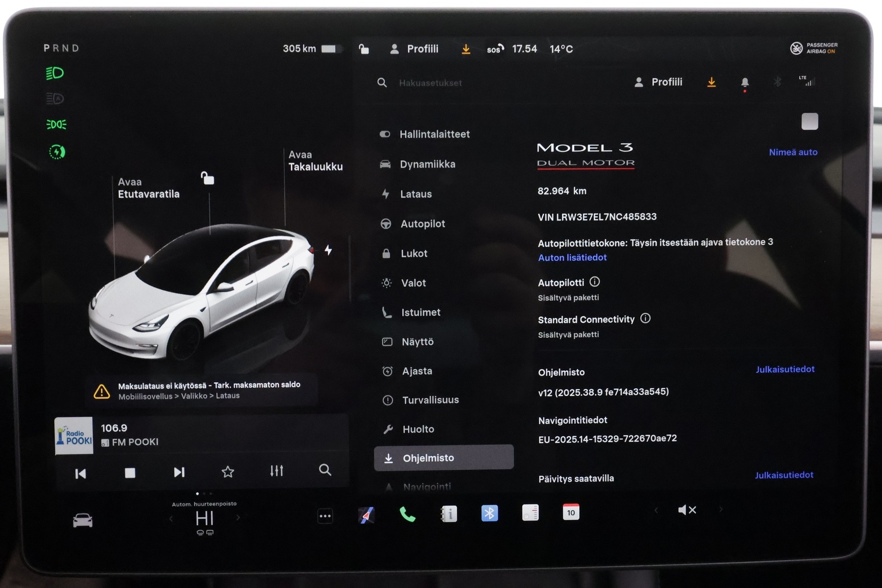Open the Phone app

[407, 513]
